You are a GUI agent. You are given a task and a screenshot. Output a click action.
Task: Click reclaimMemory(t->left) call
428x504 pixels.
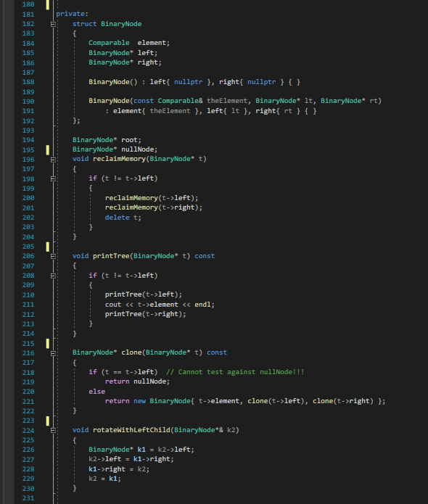pyautogui.click(x=152, y=198)
